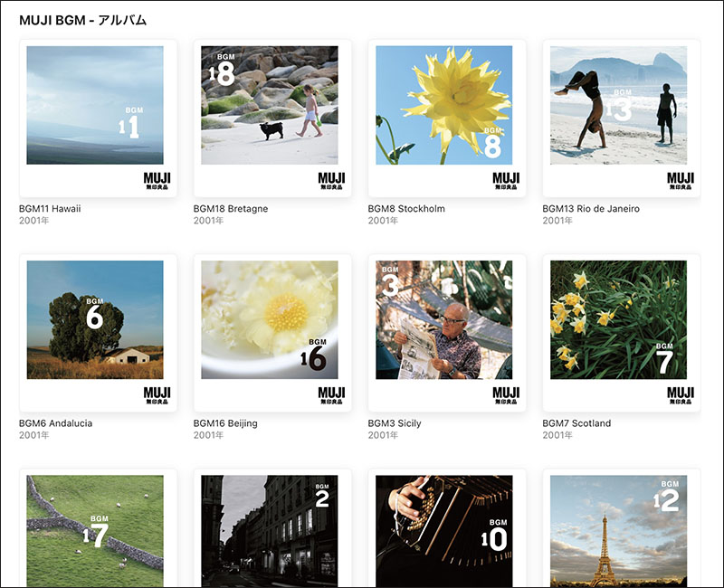The image size is (724, 588).
Task: Select the BGM8 Stockholm yellow flower cover
Action: pos(447,119)
